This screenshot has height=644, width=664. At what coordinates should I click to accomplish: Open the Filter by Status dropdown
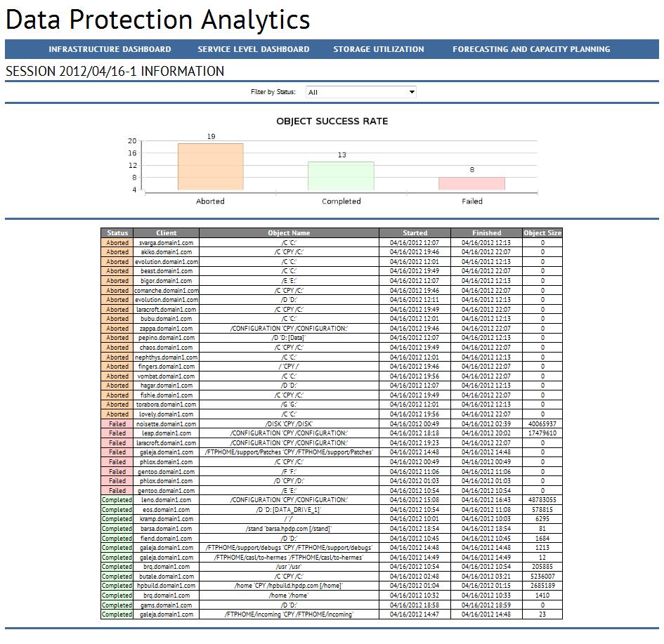[360, 92]
